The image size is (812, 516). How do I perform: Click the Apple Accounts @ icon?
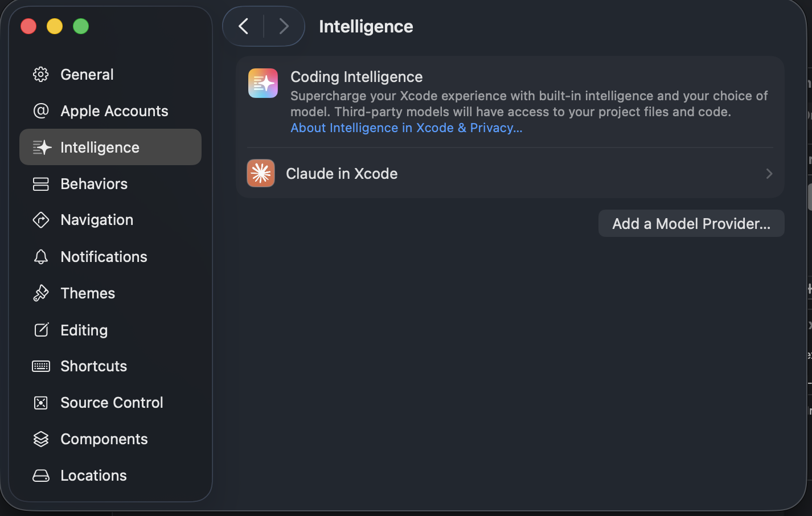click(41, 111)
